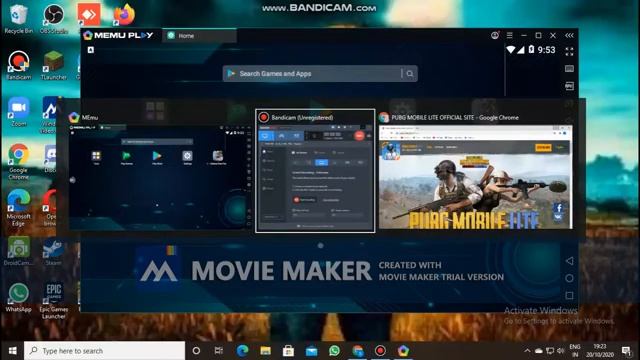Open the network icon in system tray
Image resolution: width=640 pixels, height=360 pixels.
click(x=550, y=351)
